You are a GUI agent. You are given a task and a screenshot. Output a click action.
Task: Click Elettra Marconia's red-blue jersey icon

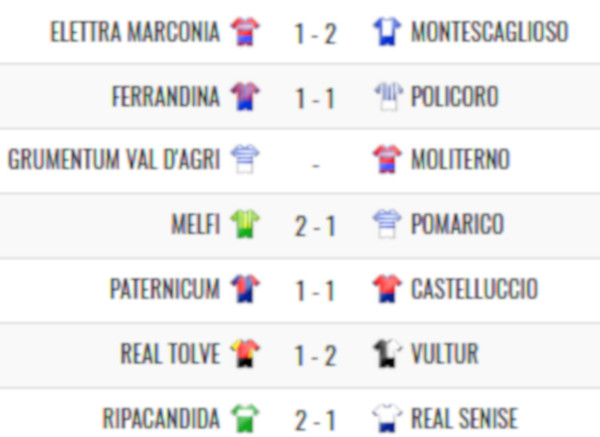245,31
